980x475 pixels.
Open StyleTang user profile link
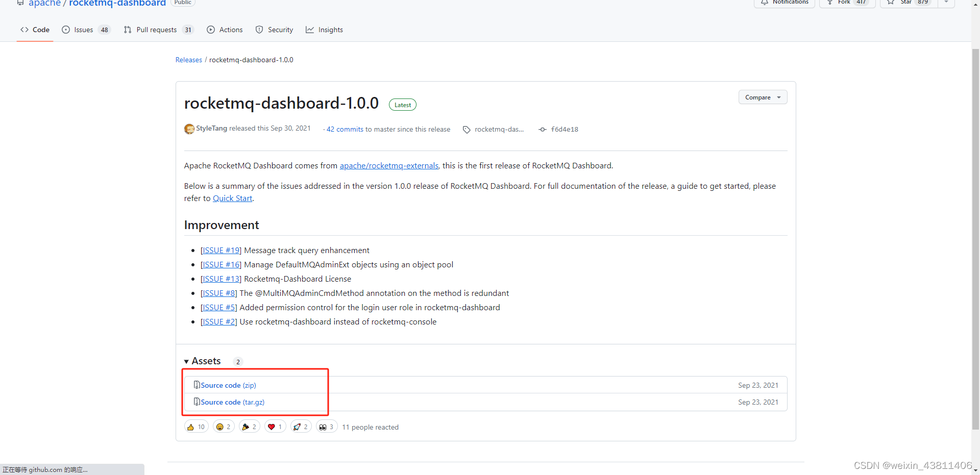tap(211, 129)
